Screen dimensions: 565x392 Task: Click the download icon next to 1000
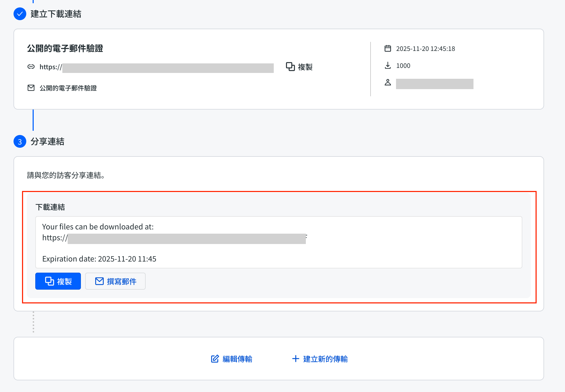click(x=388, y=66)
